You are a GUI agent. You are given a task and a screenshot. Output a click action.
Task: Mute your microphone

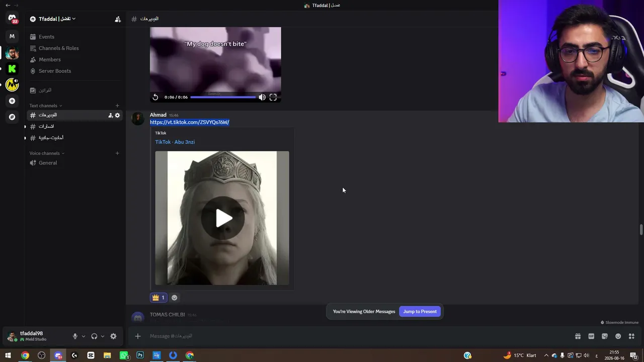[x=75, y=336]
